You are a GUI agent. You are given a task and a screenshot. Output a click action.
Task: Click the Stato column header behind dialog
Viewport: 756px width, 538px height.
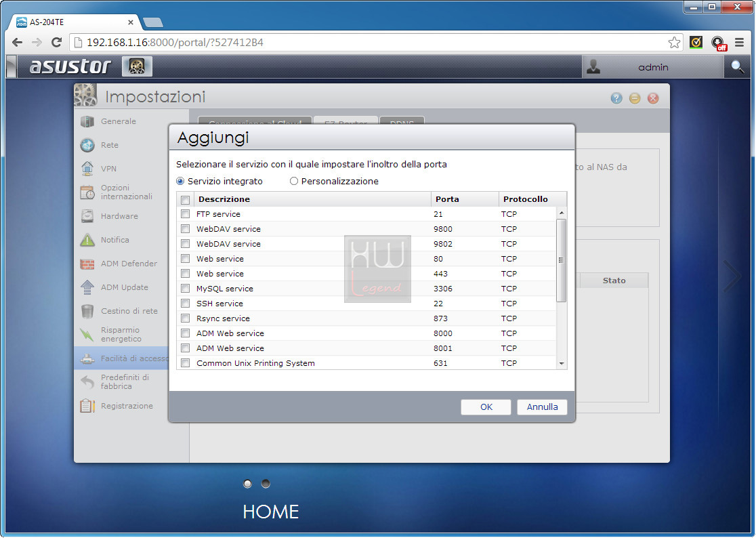coord(614,281)
